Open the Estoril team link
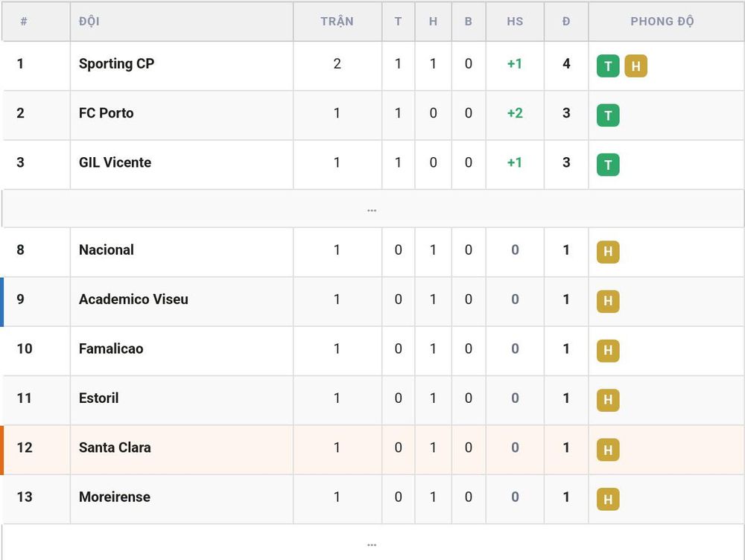The image size is (745, 560). pos(98,398)
